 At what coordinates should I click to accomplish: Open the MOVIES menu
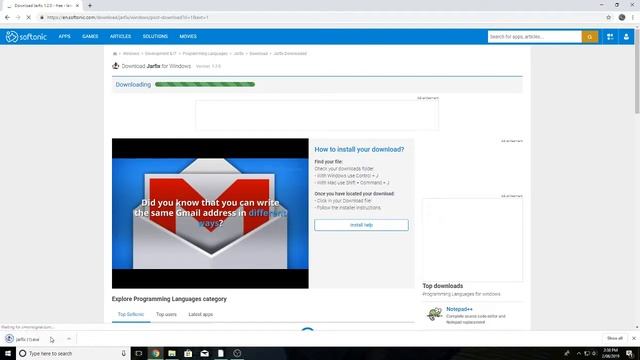click(x=188, y=36)
